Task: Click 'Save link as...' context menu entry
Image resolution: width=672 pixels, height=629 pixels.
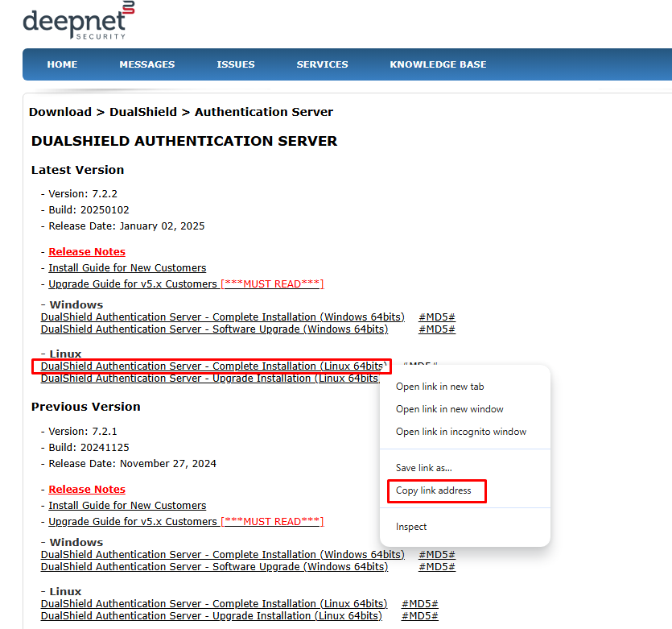Action: [x=423, y=468]
